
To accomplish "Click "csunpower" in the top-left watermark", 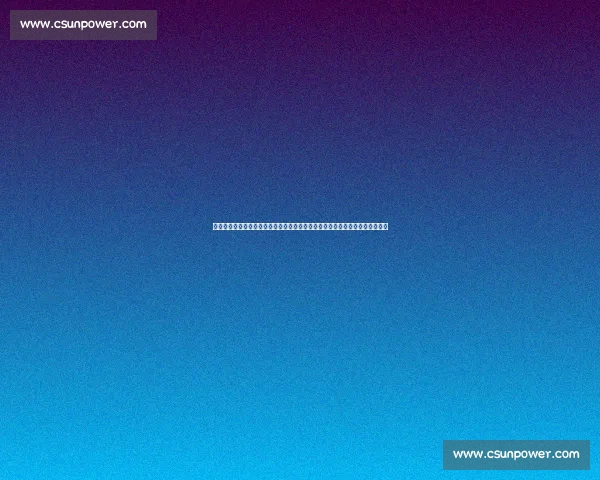I will [x=84, y=25].
